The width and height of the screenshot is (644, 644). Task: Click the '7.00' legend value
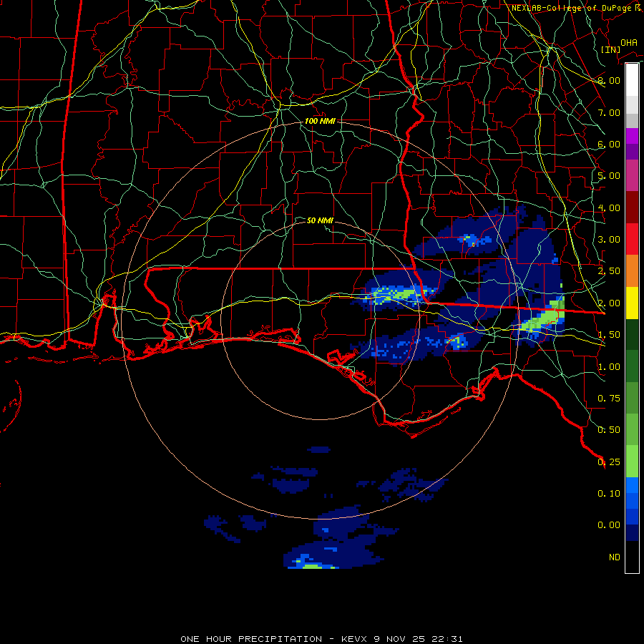609,112
